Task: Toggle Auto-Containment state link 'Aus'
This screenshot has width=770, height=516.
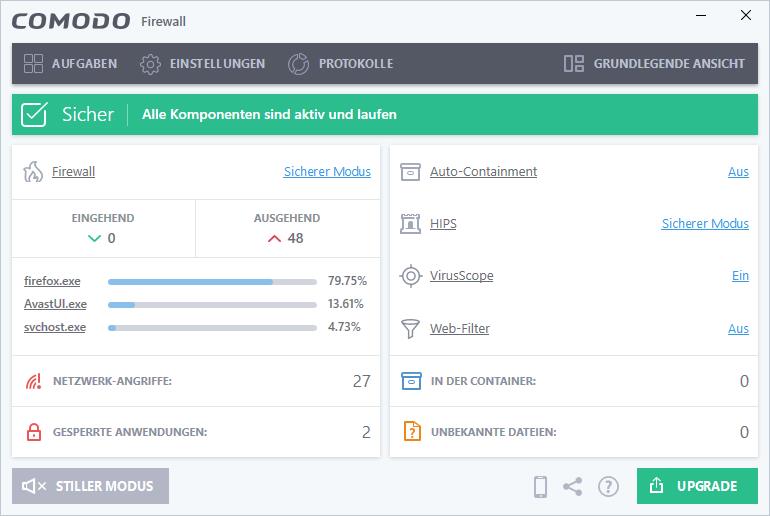Action: click(x=738, y=172)
